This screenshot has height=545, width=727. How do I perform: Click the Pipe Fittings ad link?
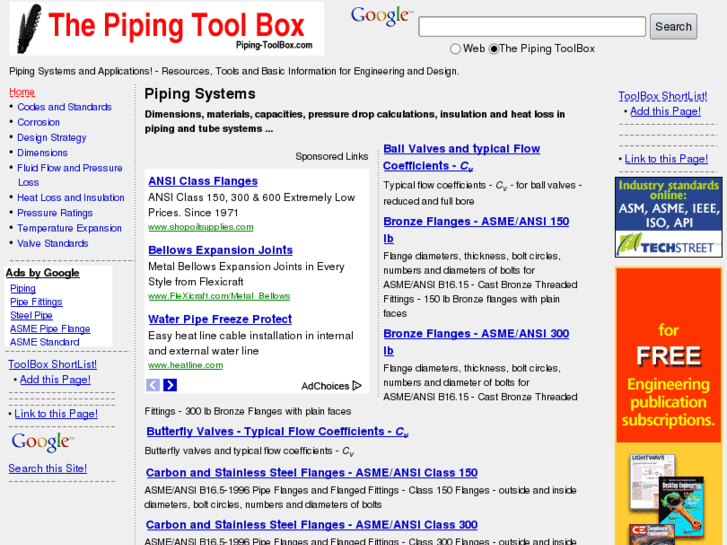pos(36,302)
